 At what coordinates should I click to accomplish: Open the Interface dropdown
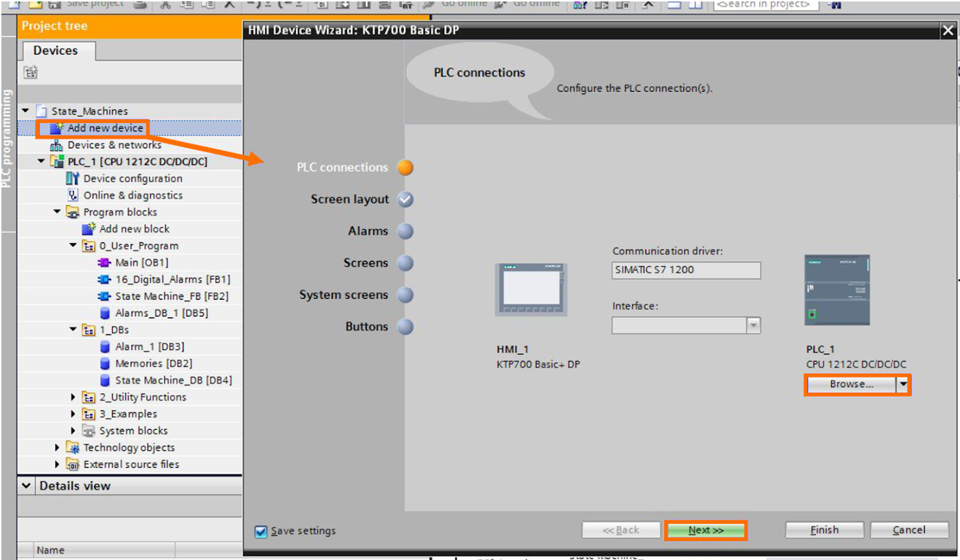tap(753, 325)
